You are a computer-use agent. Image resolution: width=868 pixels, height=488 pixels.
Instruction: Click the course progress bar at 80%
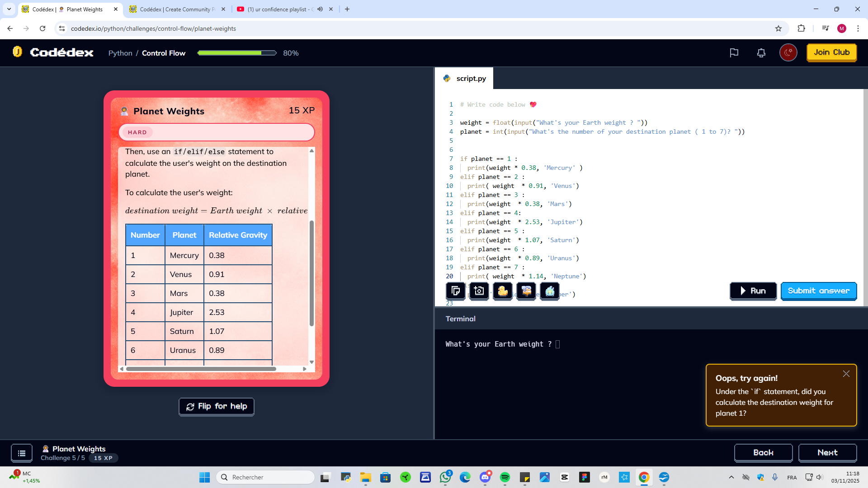point(237,53)
